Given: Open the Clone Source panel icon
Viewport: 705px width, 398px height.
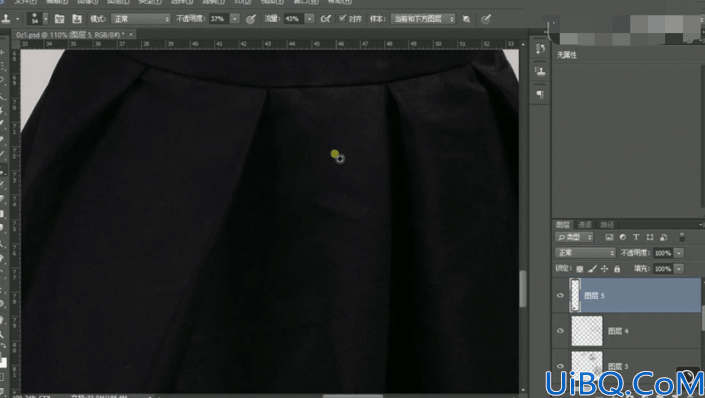Looking at the screenshot, I should (77, 18).
